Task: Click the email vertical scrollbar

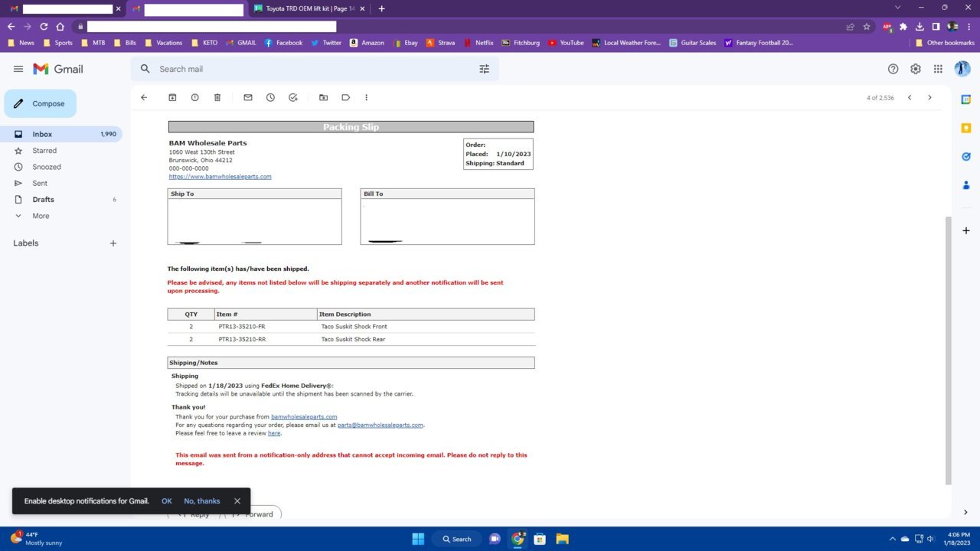Action: 949,350
